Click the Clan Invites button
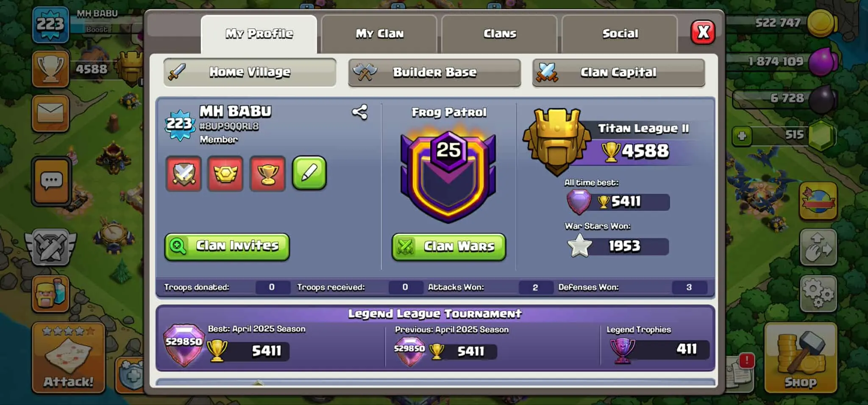The width and height of the screenshot is (868, 405). point(227,246)
